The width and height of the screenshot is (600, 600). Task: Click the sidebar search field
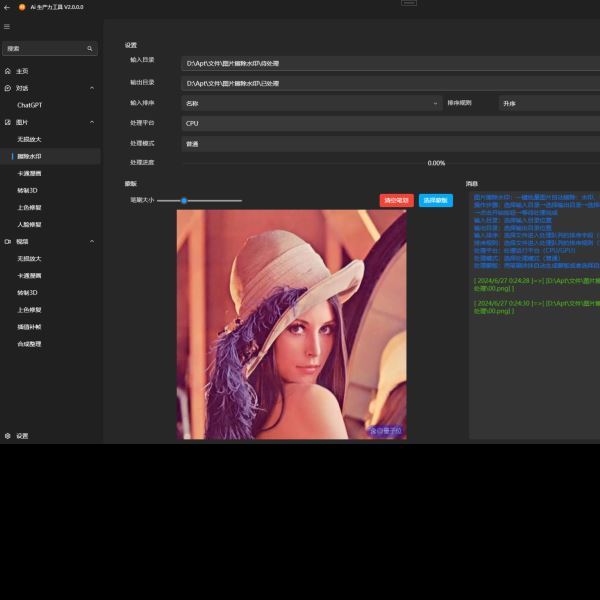(x=50, y=49)
